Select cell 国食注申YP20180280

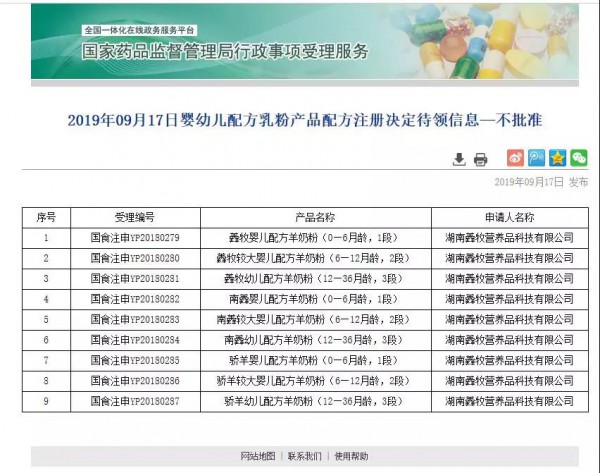click(x=135, y=258)
